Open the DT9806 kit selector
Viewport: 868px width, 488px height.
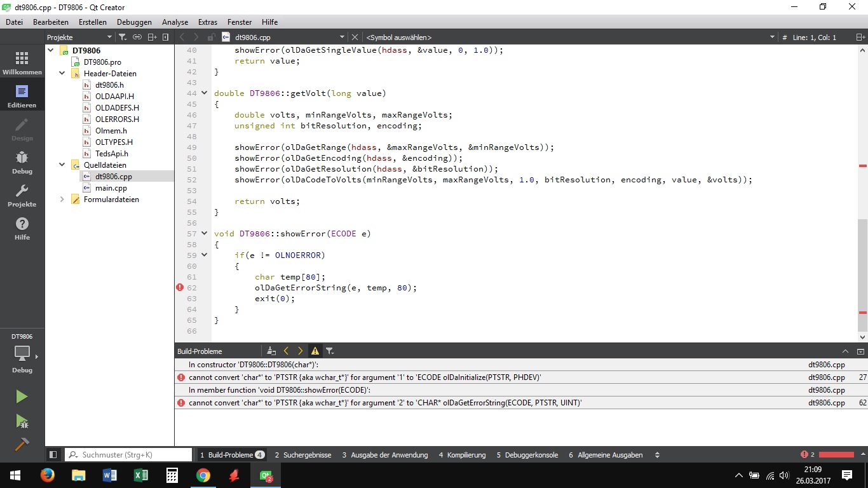pyautogui.click(x=22, y=353)
